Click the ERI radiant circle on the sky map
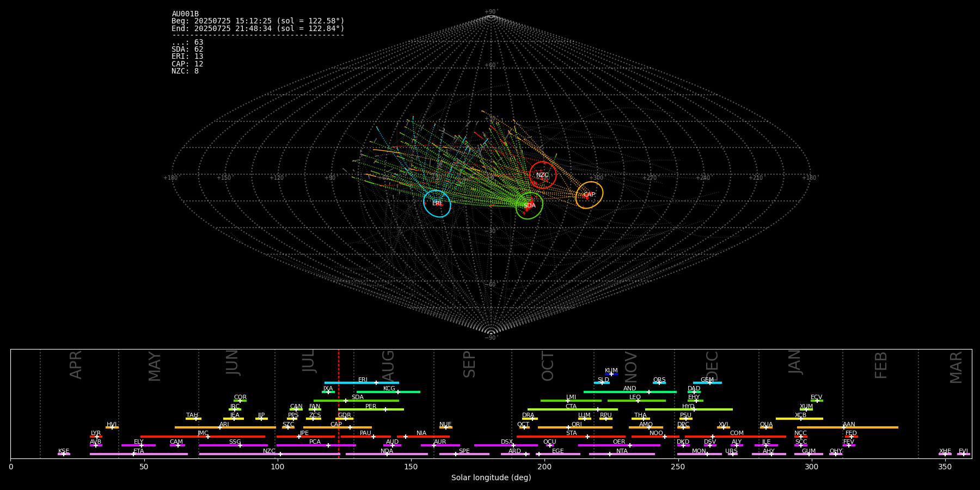The width and height of the screenshot is (980, 490). [437, 204]
